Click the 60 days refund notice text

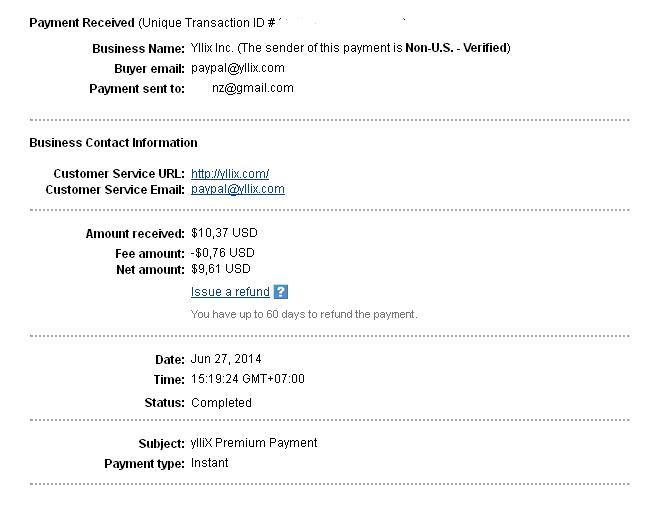click(x=304, y=315)
